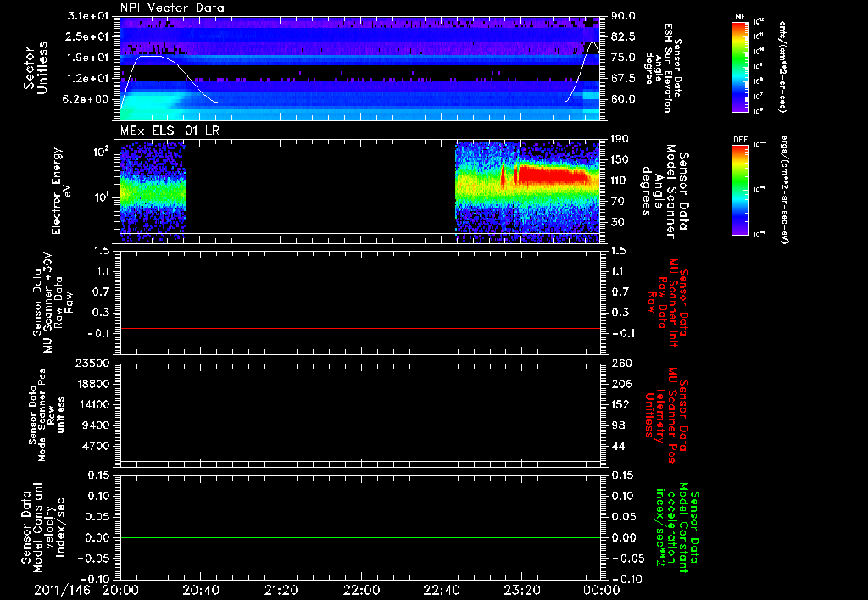Click the 22:00 time axis label
This screenshot has width=868, height=600.
(361, 590)
